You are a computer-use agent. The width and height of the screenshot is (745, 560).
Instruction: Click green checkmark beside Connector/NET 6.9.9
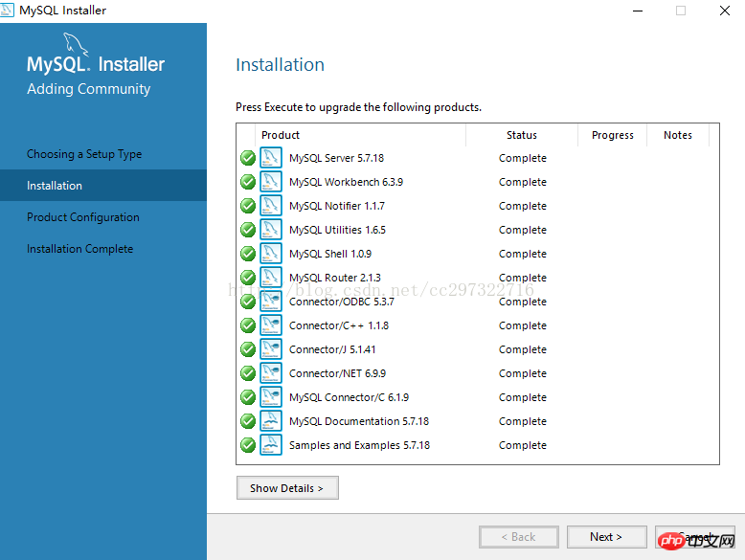pyautogui.click(x=248, y=373)
